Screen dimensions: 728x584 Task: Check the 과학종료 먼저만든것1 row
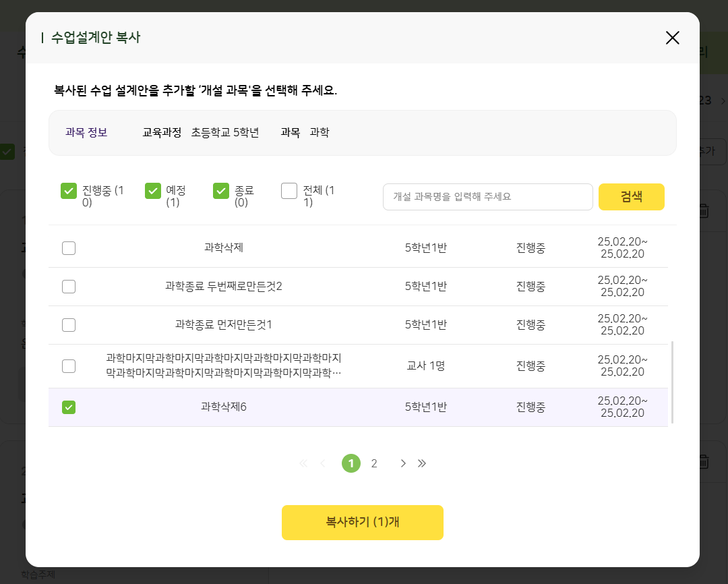(69, 325)
